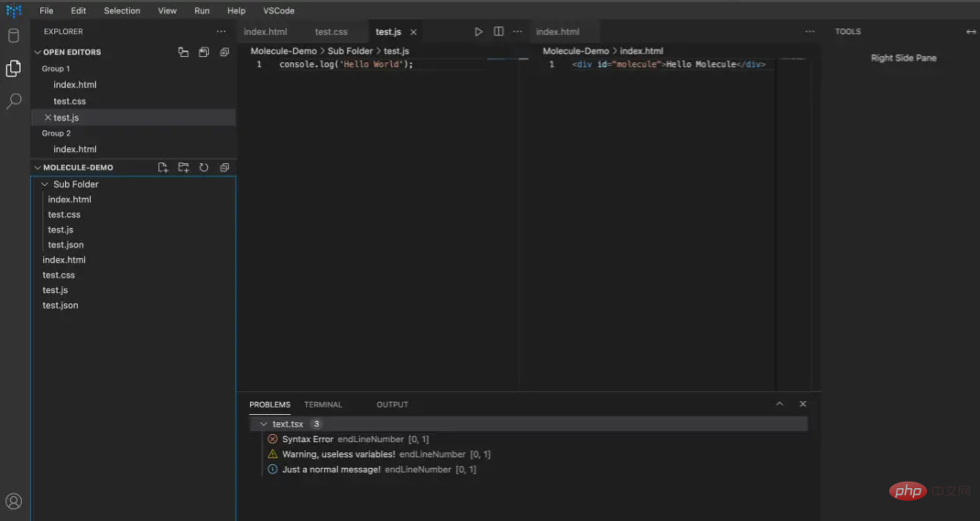Collapse the text.tsx problems group
Viewport: 980px width, 521px height.
(x=264, y=424)
